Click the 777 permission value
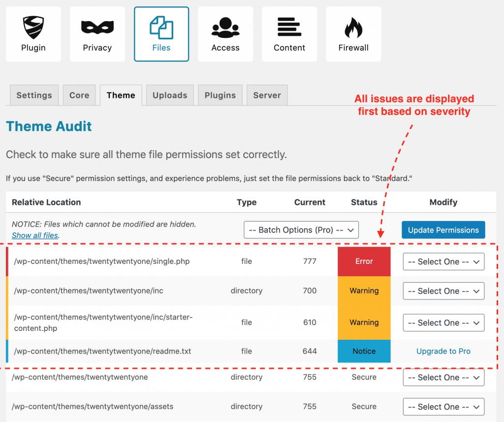The width and height of the screenshot is (504, 422). 310,261
